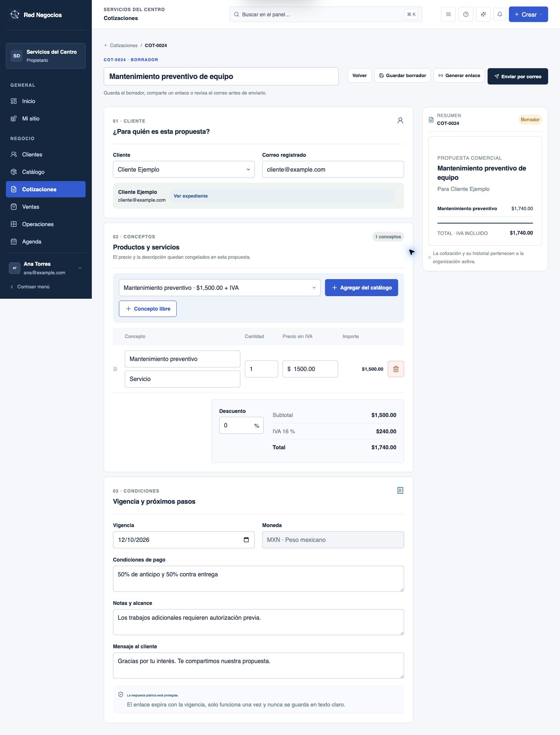
Task: Click Enviar por correo
Action: tap(518, 76)
